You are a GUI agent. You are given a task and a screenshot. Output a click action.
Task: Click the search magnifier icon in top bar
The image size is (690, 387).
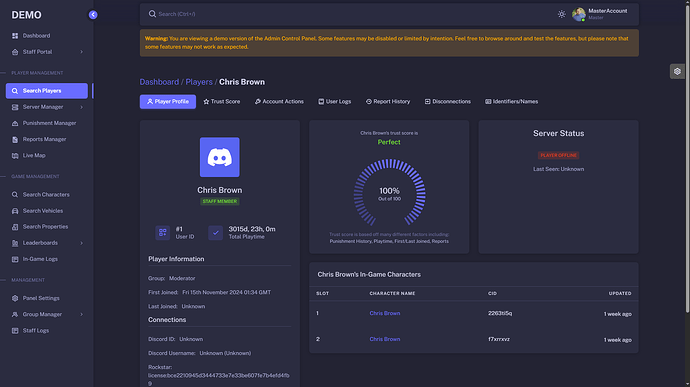[x=152, y=14]
